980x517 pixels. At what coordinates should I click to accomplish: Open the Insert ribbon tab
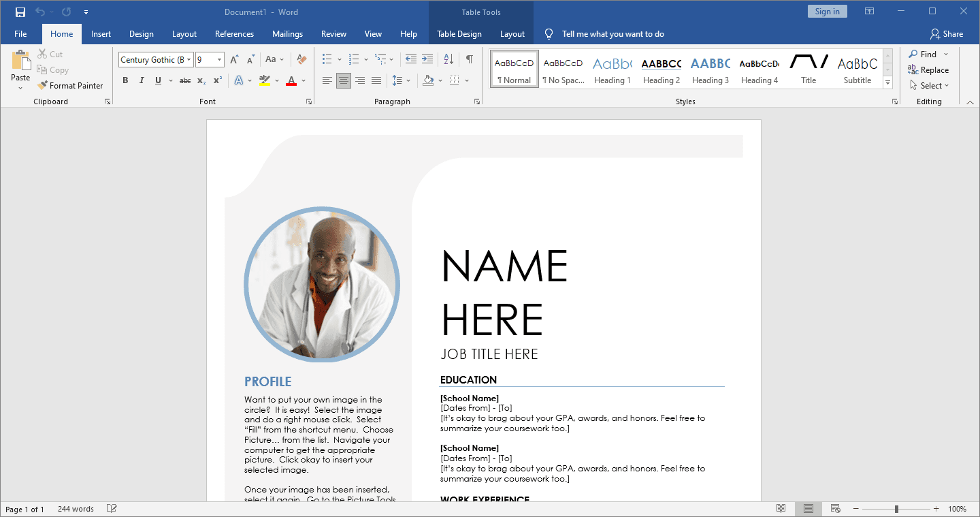point(101,34)
